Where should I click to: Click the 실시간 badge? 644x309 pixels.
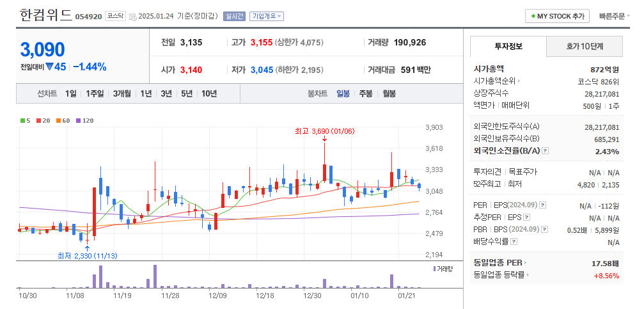234,17
